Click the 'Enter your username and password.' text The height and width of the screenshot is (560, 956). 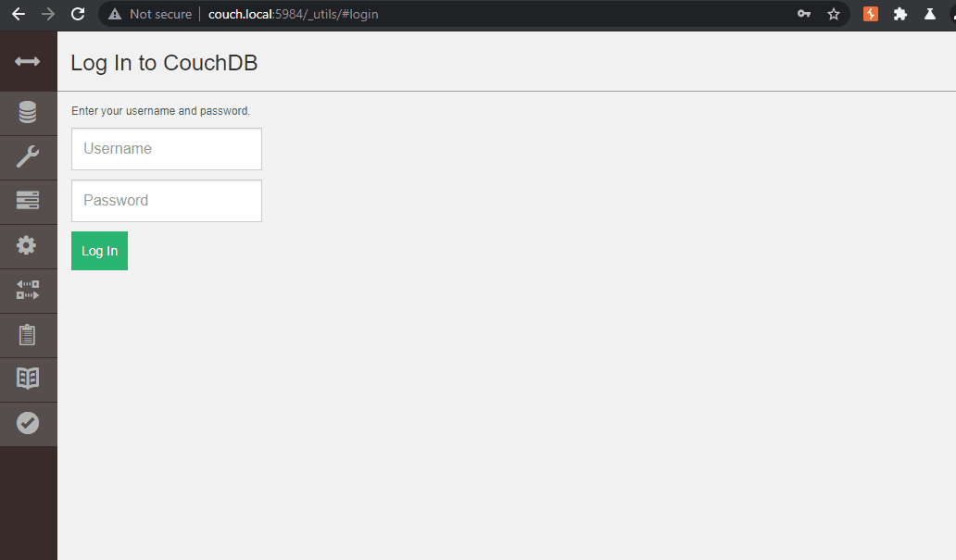click(160, 111)
